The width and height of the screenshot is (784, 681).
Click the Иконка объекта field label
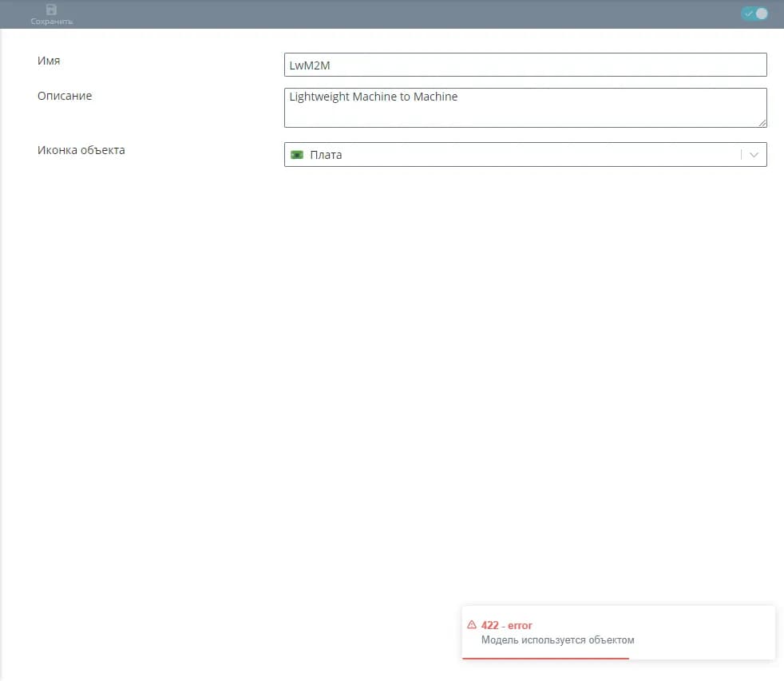(x=81, y=150)
